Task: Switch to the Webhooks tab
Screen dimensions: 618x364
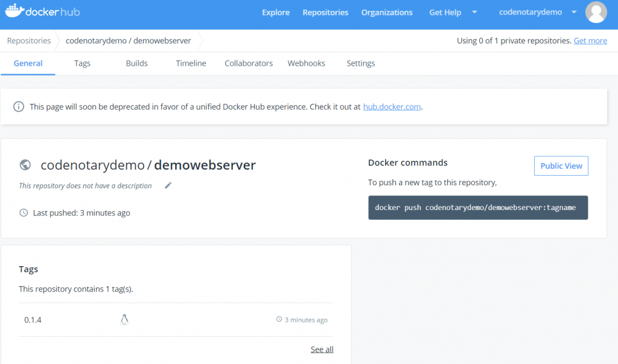Action: point(306,63)
